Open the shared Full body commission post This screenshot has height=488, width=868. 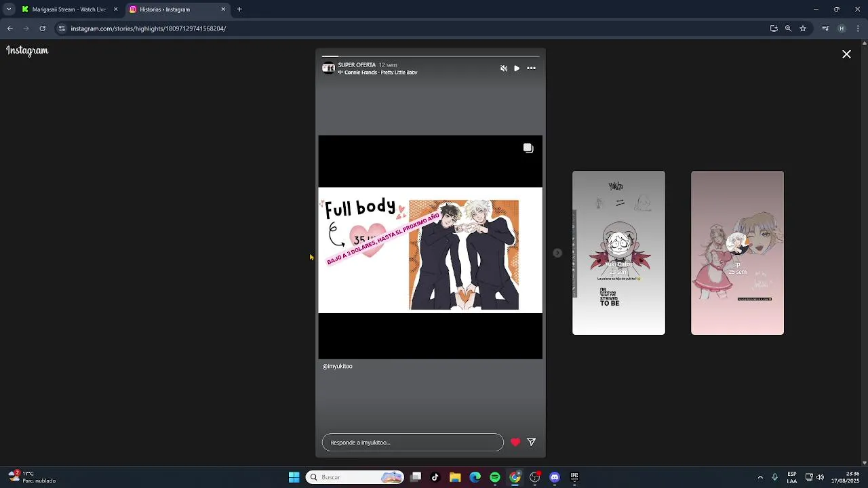pos(430,247)
